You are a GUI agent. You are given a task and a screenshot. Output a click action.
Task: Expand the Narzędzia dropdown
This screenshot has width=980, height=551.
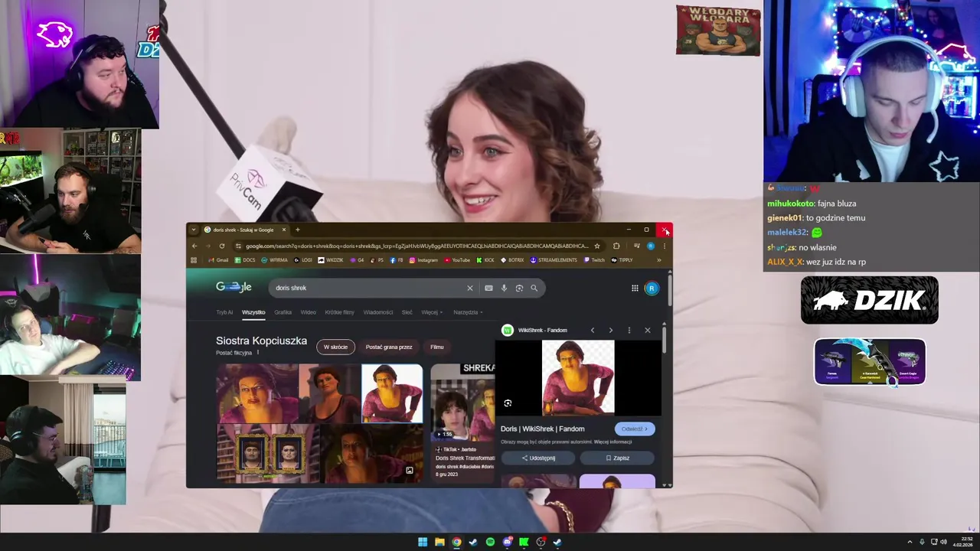(468, 312)
